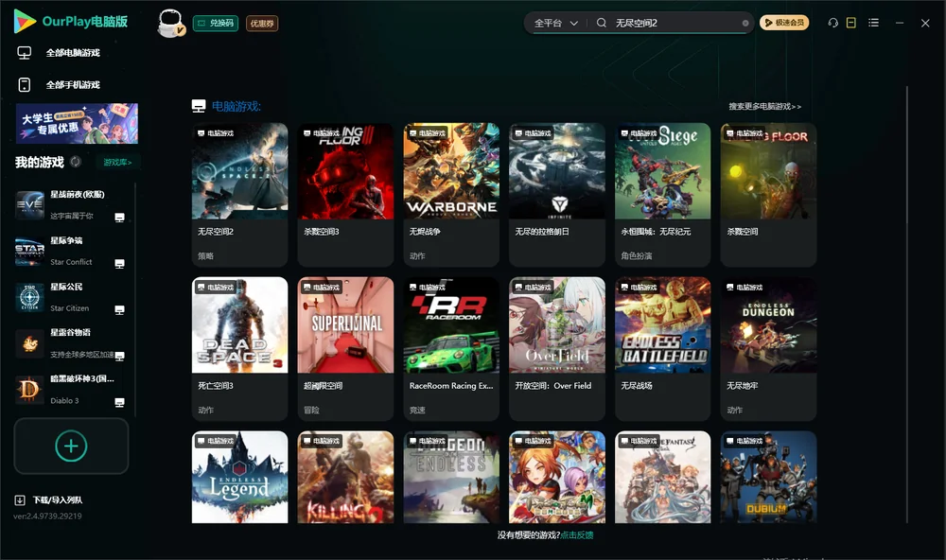The width and height of the screenshot is (946, 560).
Task: Open the 永恒围城：无尽纪元 game card
Action: pos(662,194)
